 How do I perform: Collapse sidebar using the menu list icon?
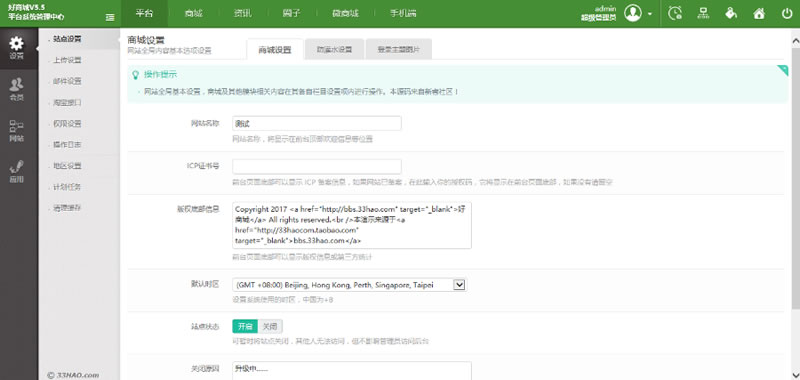click(x=110, y=17)
